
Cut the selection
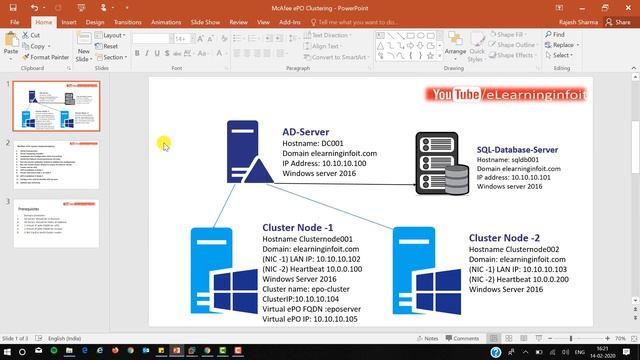pyautogui.click(x=31, y=35)
